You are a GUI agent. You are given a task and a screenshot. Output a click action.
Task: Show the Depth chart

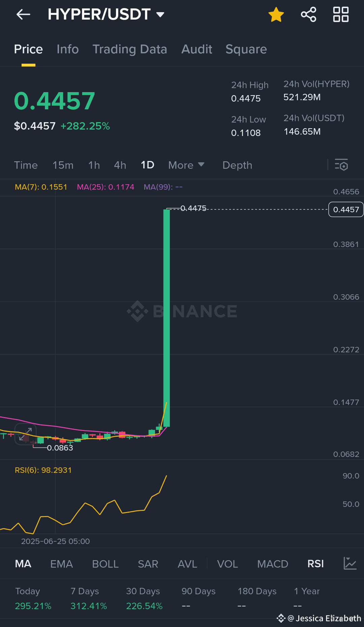click(237, 165)
